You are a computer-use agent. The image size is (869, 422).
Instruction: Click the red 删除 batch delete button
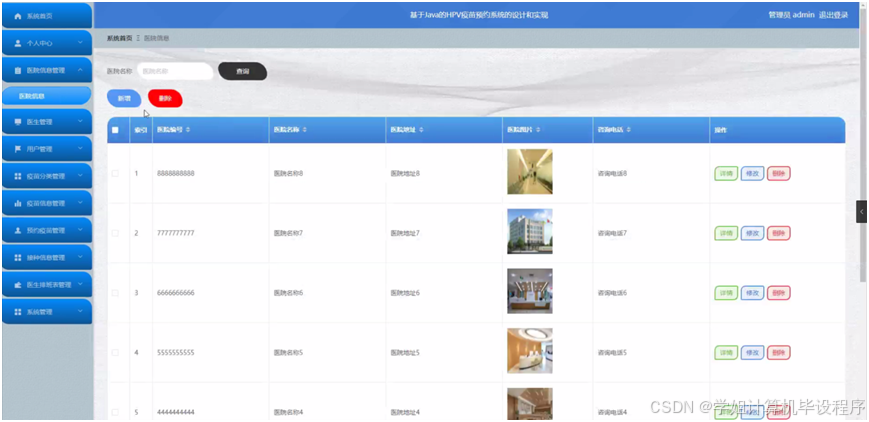(x=165, y=98)
